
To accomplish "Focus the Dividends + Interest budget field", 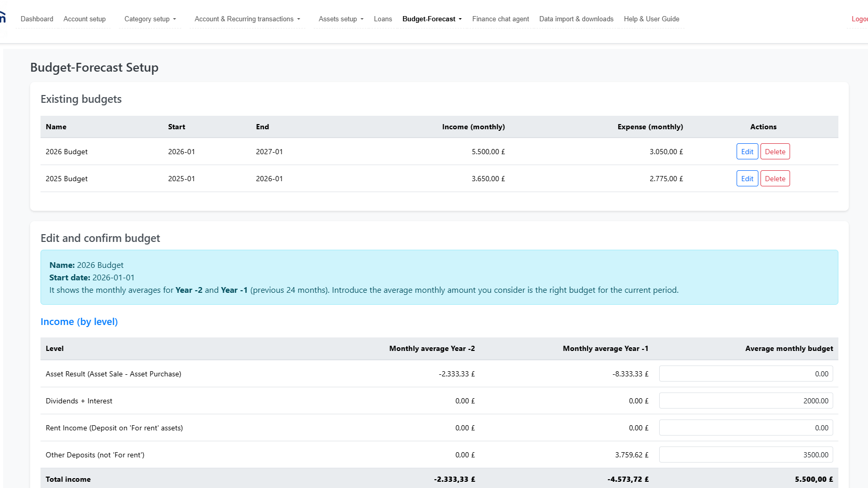I will [x=746, y=401].
